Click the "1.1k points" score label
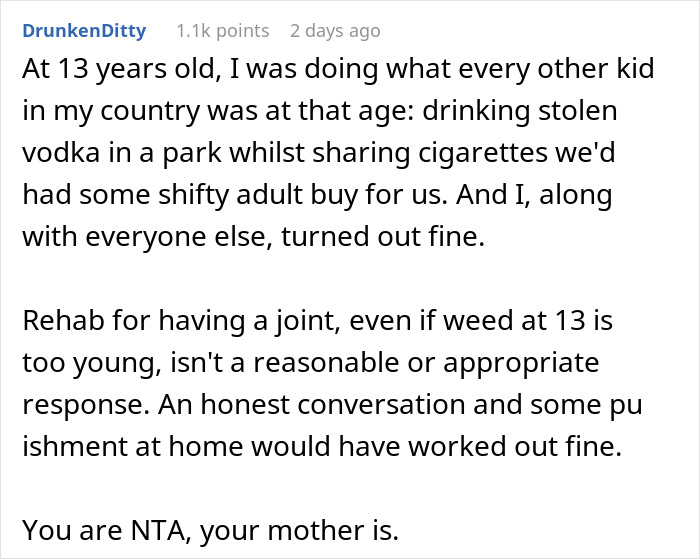 point(222,31)
